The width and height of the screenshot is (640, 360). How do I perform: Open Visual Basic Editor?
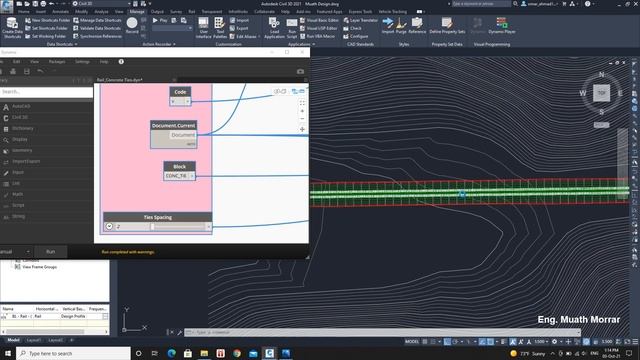[x=319, y=20]
